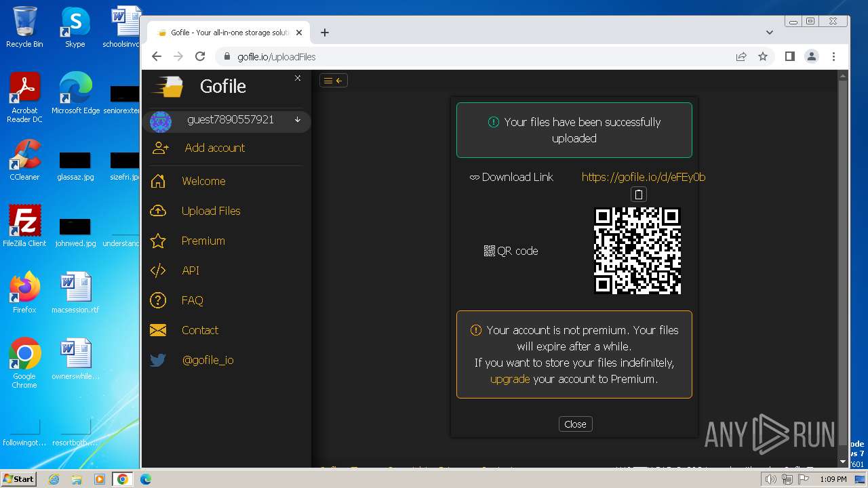
Task: Expand guest7890557921 account dropdown arrow
Action: tap(297, 120)
